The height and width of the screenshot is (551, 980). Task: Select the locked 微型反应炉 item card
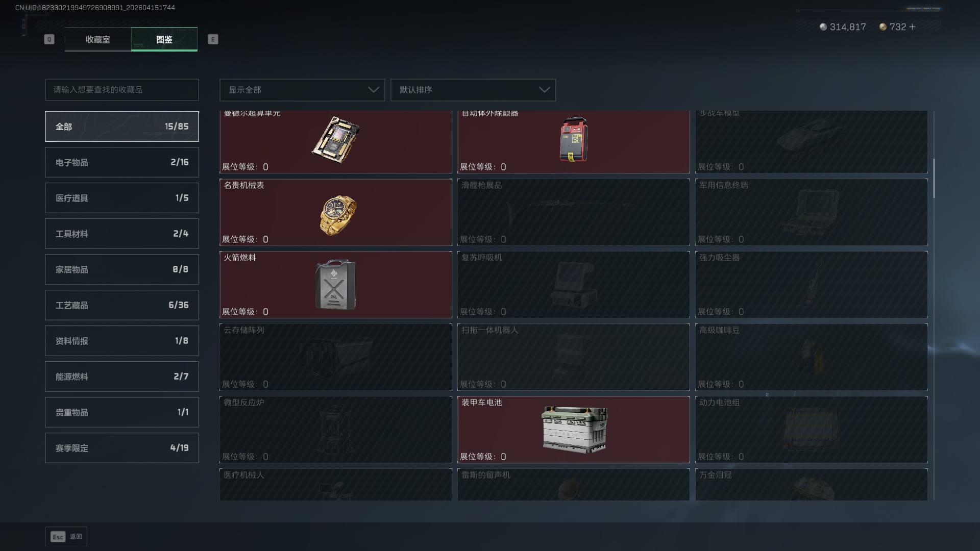tap(336, 430)
